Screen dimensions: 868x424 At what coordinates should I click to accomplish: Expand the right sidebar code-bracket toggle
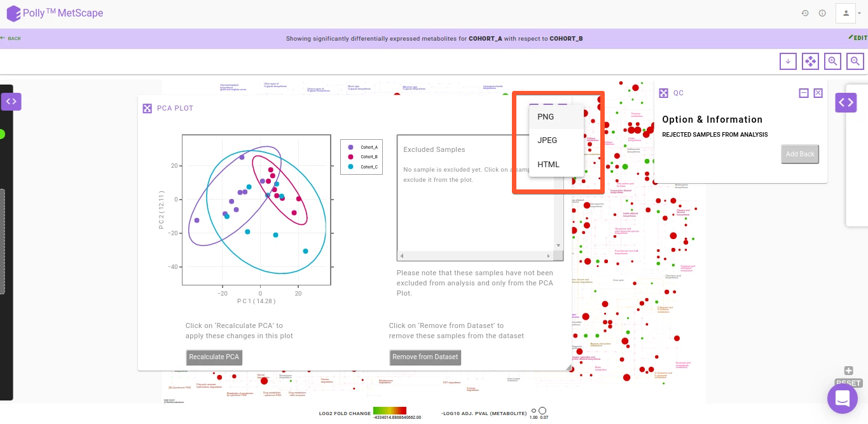[846, 102]
